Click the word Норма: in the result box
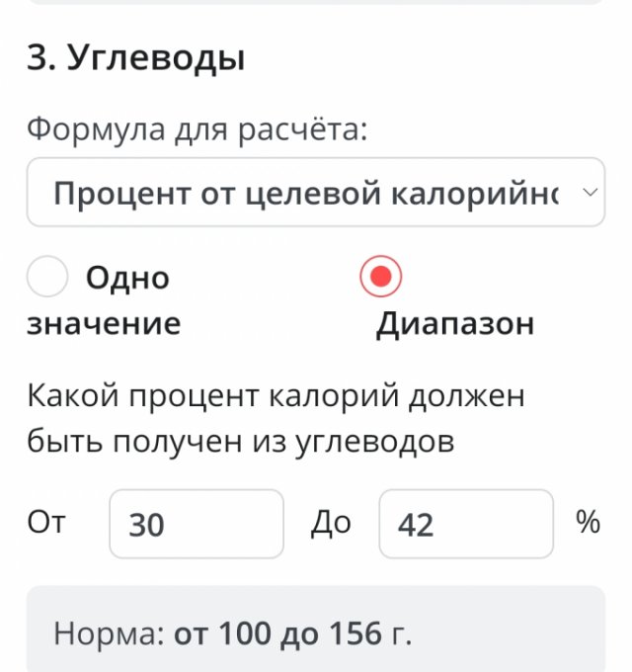This screenshot has width=632, height=672. click(109, 634)
